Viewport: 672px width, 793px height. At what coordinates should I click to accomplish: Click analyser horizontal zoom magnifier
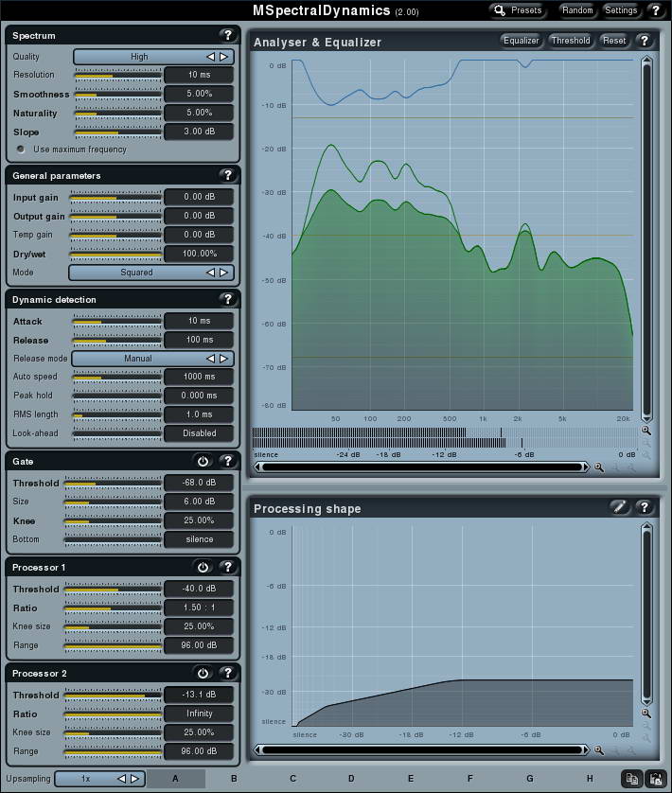point(599,467)
